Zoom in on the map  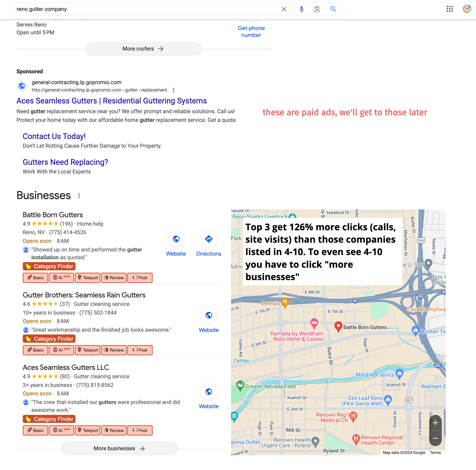pos(435,423)
